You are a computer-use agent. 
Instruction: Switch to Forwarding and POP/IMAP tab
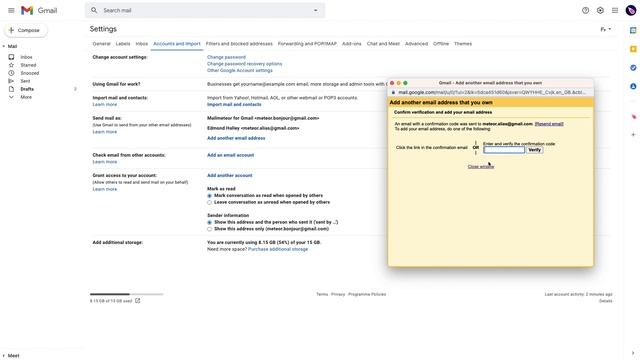click(307, 44)
